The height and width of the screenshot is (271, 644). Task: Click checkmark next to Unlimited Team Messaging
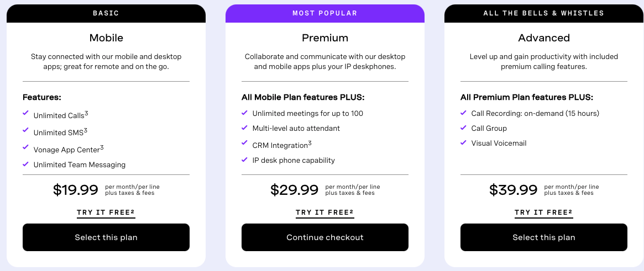(25, 164)
